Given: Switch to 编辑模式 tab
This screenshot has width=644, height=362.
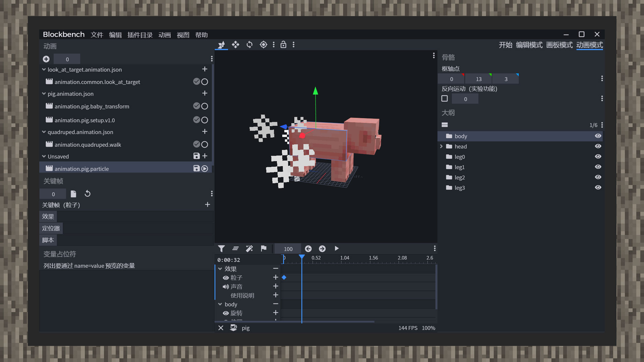Looking at the screenshot, I should pyautogui.click(x=529, y=45).
